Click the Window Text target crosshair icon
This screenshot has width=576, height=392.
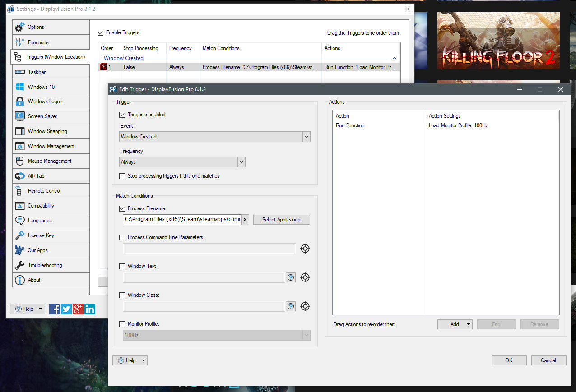pos(305,277)
